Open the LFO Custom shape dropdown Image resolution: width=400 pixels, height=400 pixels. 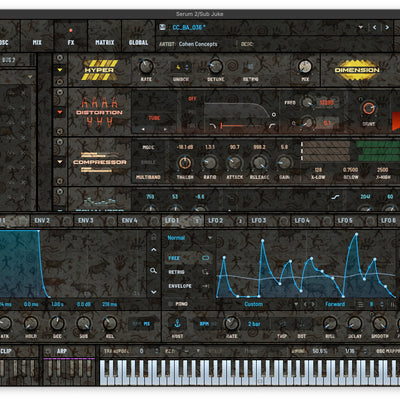(296, 304)
